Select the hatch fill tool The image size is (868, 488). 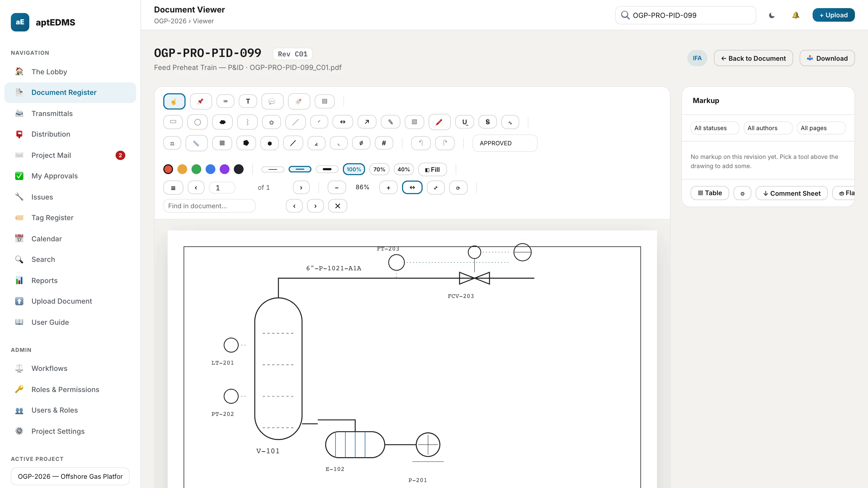tap(414, 122)
